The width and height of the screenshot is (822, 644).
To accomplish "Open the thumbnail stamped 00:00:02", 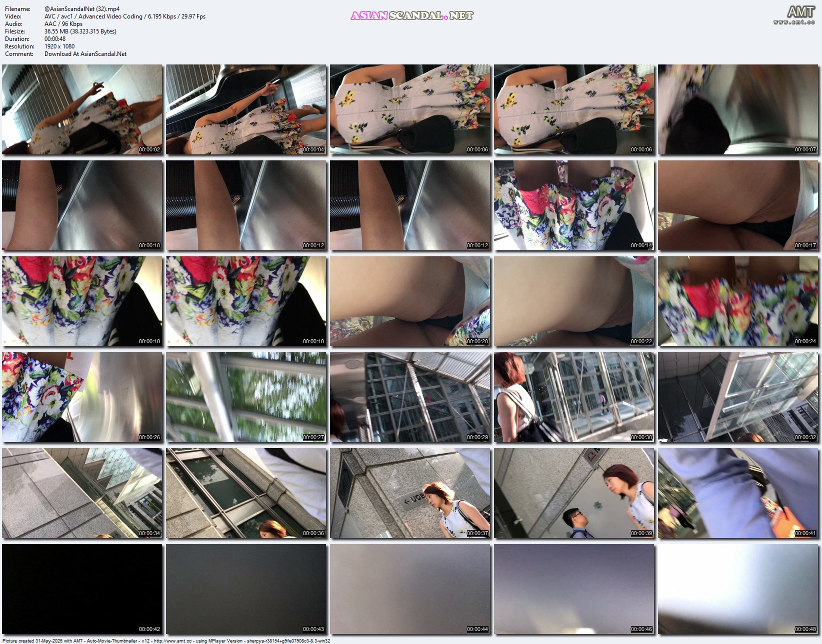I will point(82,109).
